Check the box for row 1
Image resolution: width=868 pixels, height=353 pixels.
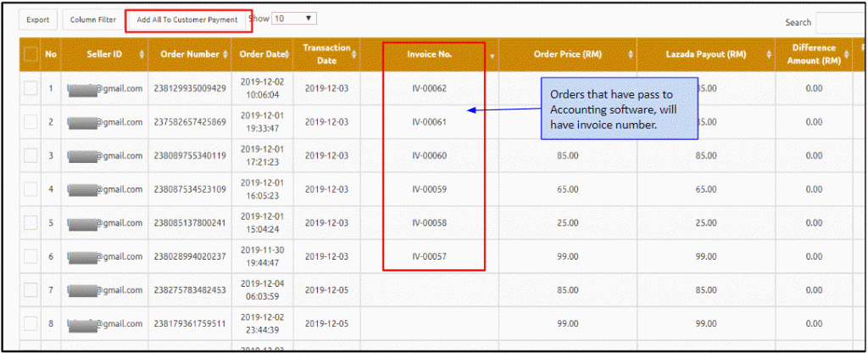point(31,88)
